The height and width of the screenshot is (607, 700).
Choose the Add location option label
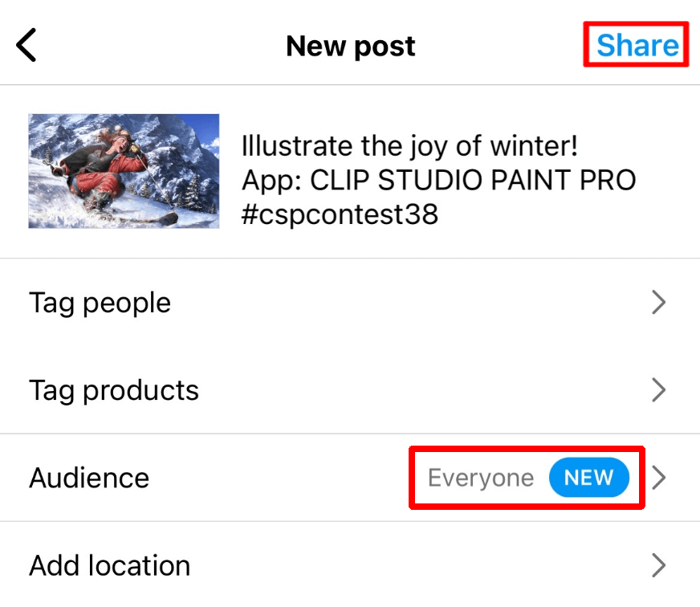coord(110,565)
